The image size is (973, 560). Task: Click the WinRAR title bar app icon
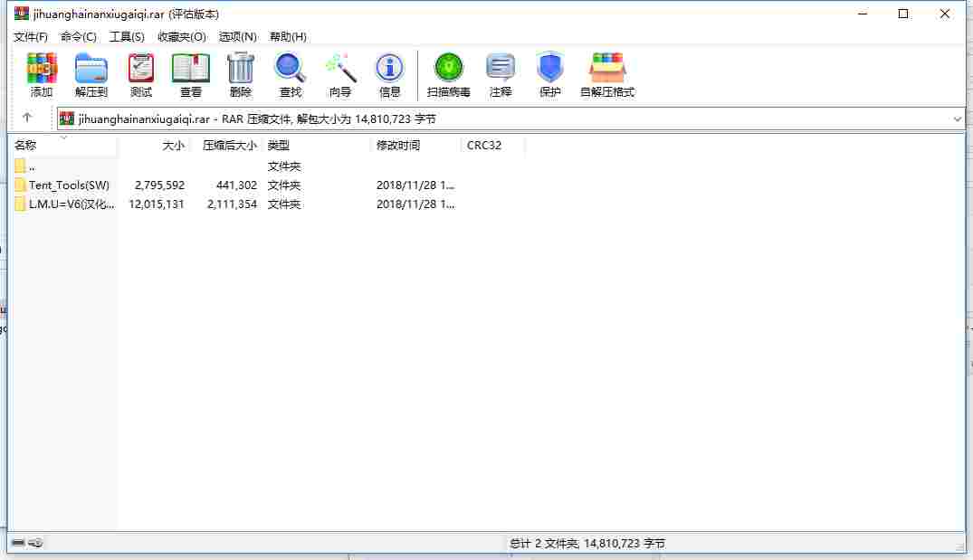click(22, 14)
